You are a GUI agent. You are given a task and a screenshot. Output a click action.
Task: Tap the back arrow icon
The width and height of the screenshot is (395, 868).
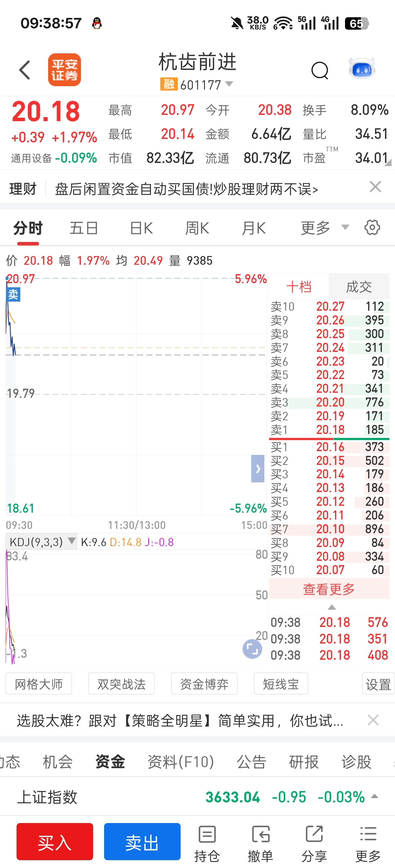(25, 70)
